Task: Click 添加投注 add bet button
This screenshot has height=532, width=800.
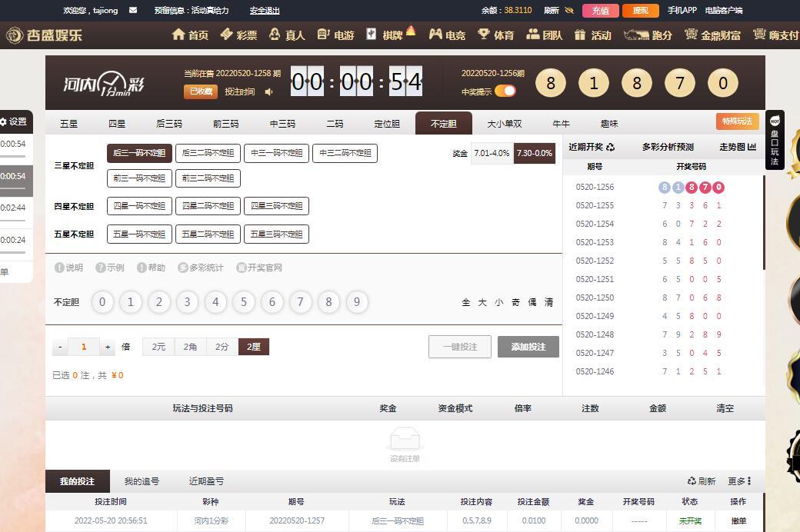Action: (x=528, y=346)
